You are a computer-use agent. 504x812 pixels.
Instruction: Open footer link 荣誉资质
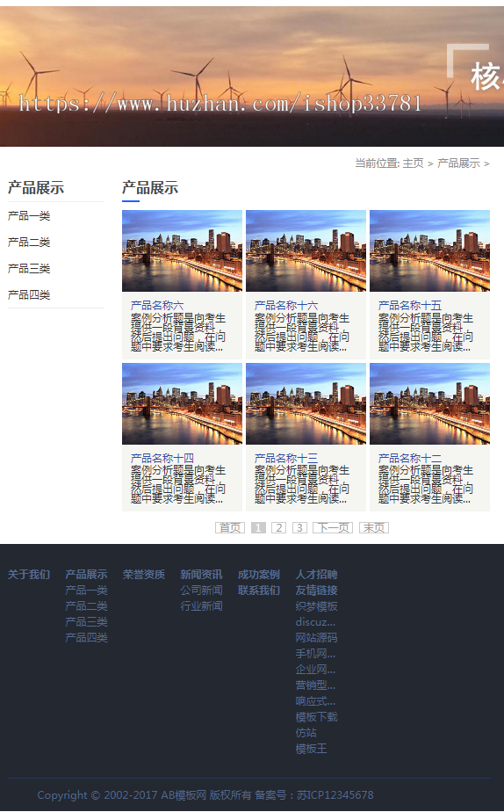(144, 575)
